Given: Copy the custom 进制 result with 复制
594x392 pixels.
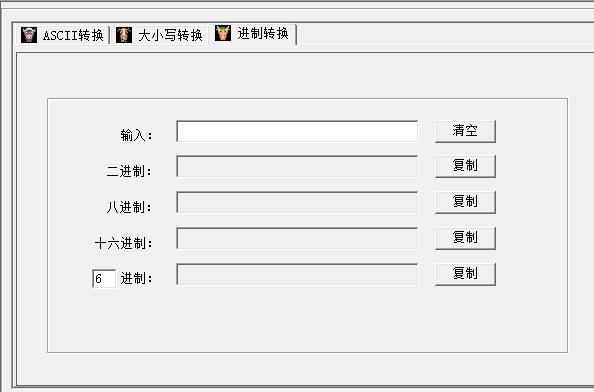Looking at the screenshot, I should tap(465, 274).
